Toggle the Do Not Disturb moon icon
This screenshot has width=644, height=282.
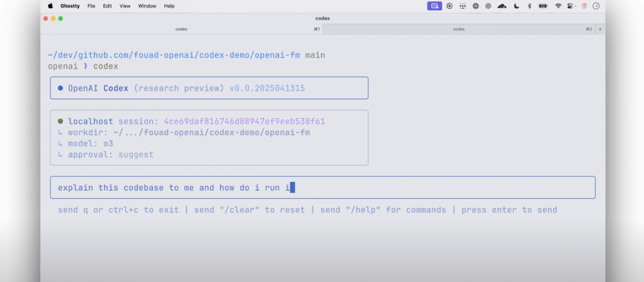(x=517, y=6)
